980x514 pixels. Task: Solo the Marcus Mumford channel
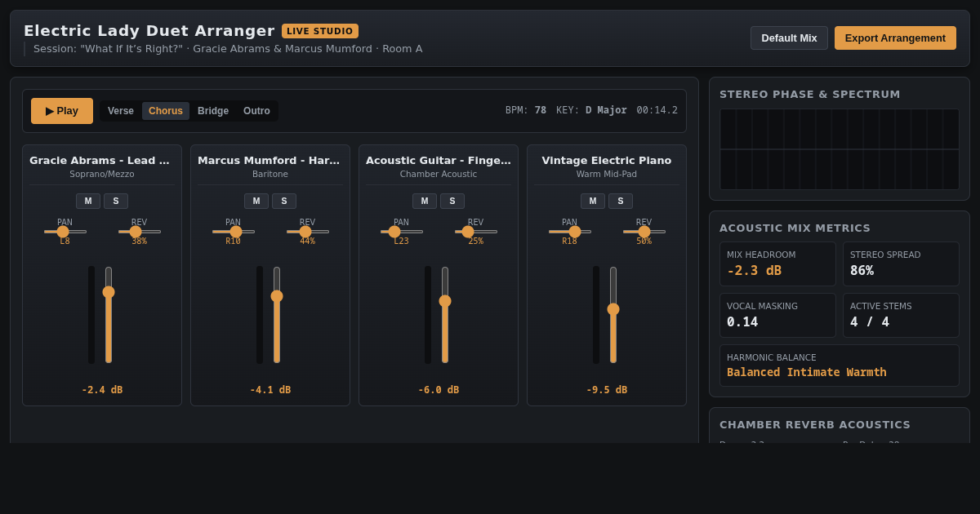(284, 201)
